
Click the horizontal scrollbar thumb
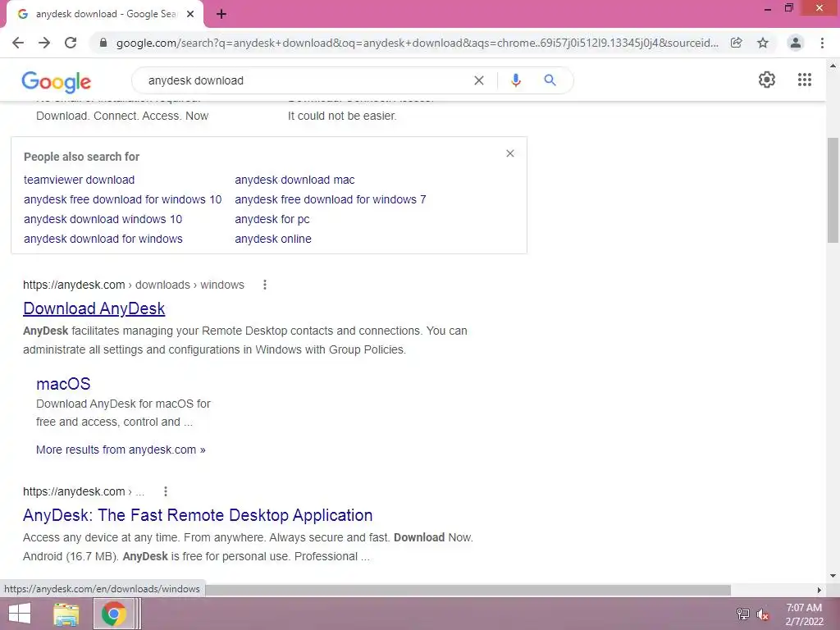tap(468, 590)
